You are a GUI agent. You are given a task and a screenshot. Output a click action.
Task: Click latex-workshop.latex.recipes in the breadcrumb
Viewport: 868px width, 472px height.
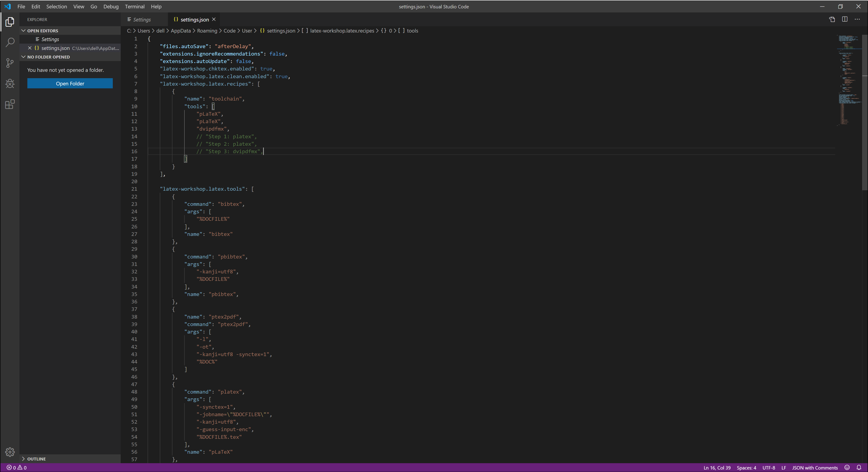pyautogui.click(x=342, y=31)
